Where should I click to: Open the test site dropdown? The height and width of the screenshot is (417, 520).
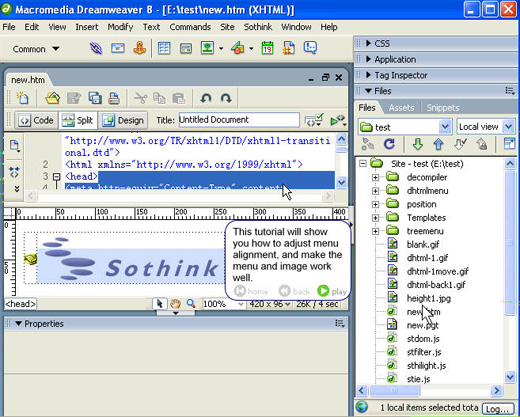click(x=445, y=127)
